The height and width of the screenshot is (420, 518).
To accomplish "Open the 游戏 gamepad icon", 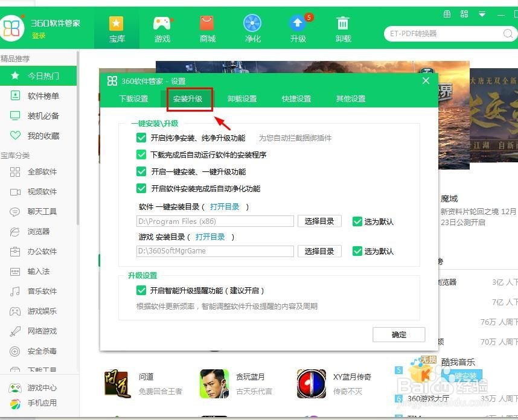I will 162,24.
